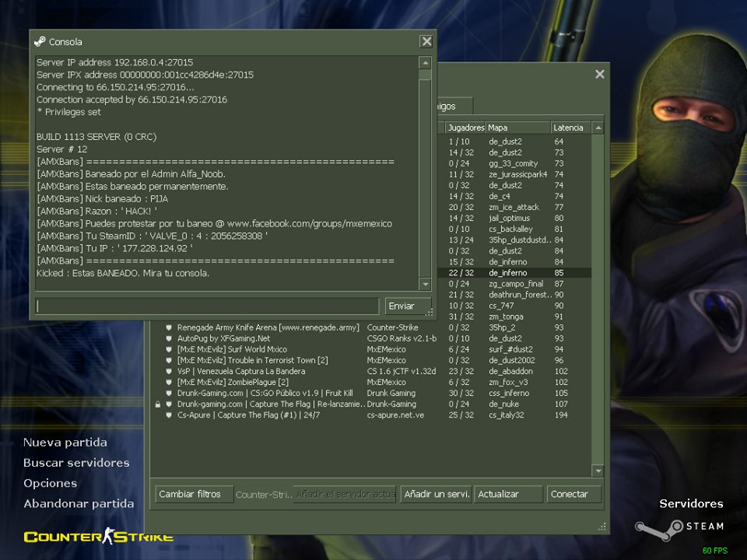Open Cambiar filtros
This screenshot has width=747, height=560.
(x=195, y=495)
